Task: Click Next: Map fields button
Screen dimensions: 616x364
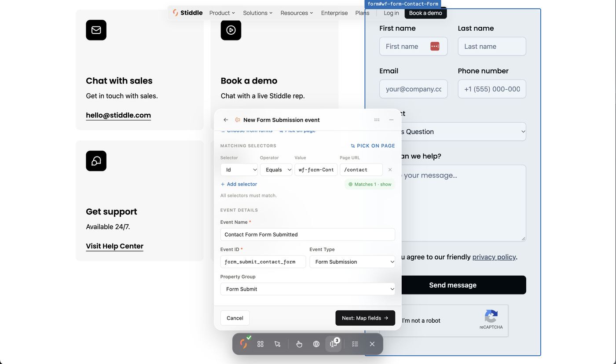Action: point(365,318)
